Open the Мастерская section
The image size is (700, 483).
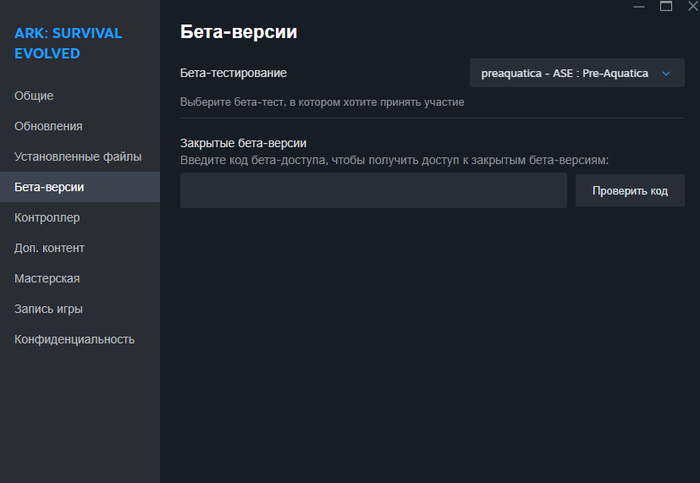(80, 278)
